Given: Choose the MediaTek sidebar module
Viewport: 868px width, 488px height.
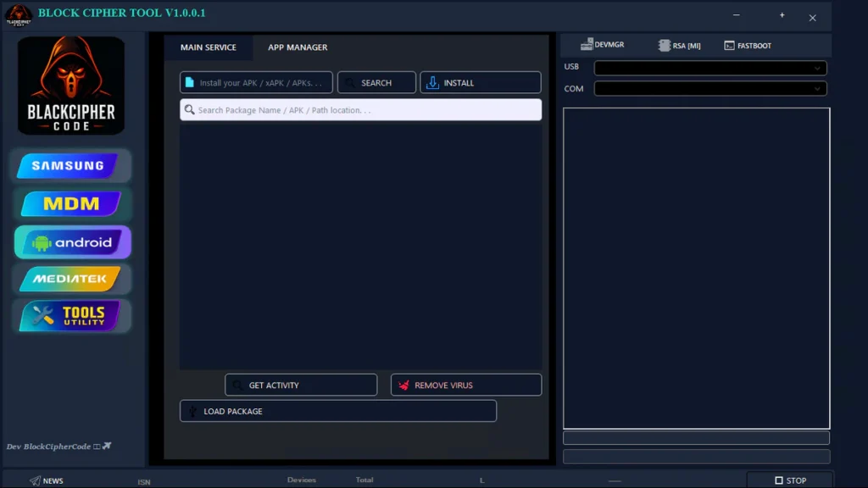Looking at the screenshot, I should 70,279.
